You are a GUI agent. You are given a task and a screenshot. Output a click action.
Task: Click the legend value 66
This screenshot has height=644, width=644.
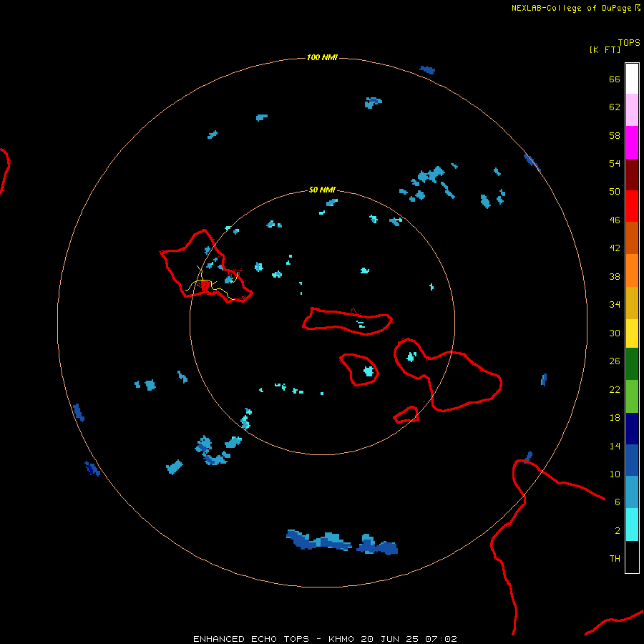pos(615,79)
